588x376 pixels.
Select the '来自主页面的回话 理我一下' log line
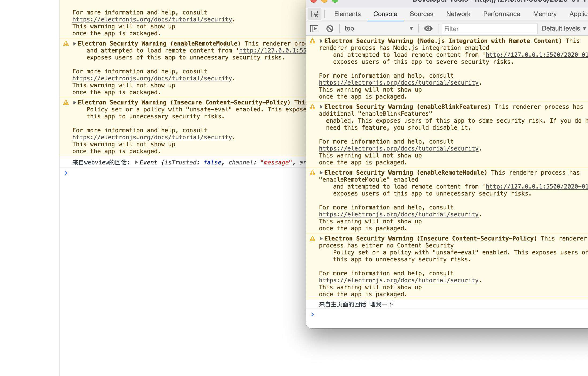[356, 304]
